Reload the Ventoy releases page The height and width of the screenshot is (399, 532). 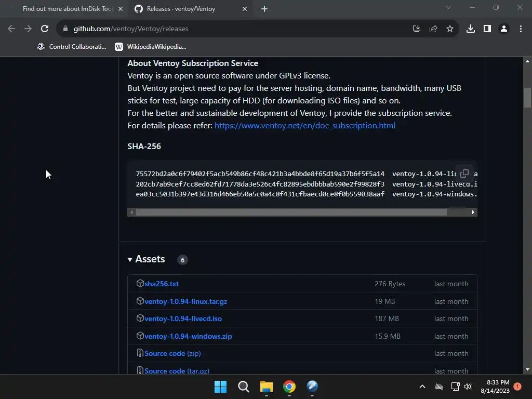pyautogui.click(x=45, y=29)
